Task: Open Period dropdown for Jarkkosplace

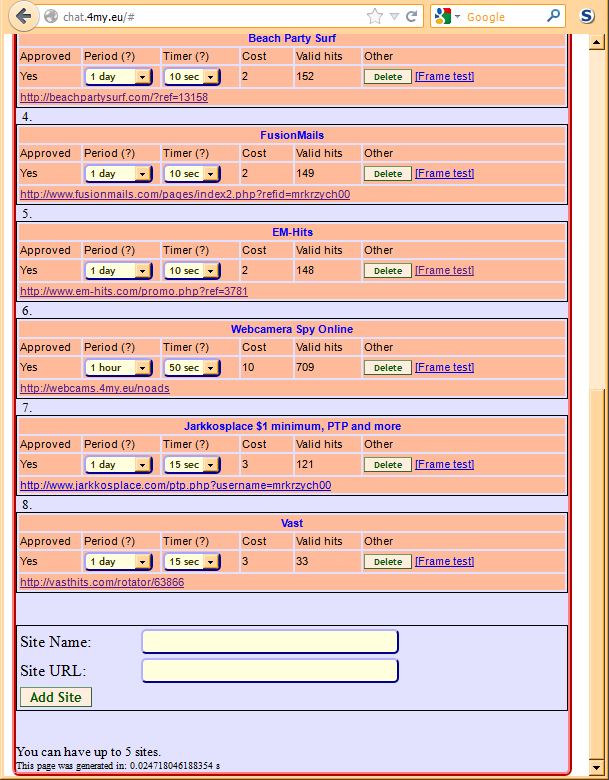Action: click(x=118, y=465)
